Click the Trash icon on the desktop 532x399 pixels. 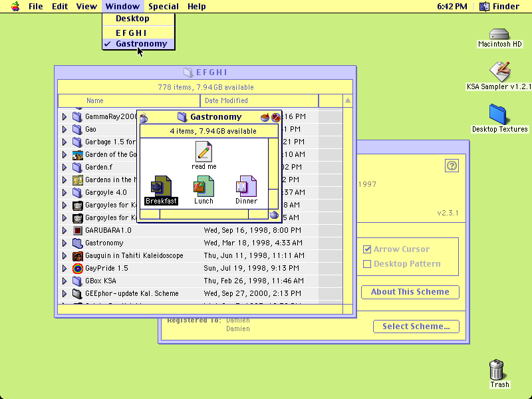coord(497,370)
